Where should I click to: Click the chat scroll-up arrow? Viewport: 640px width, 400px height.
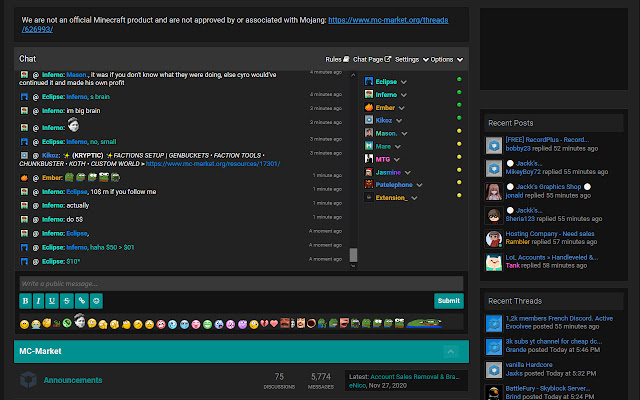353,75
